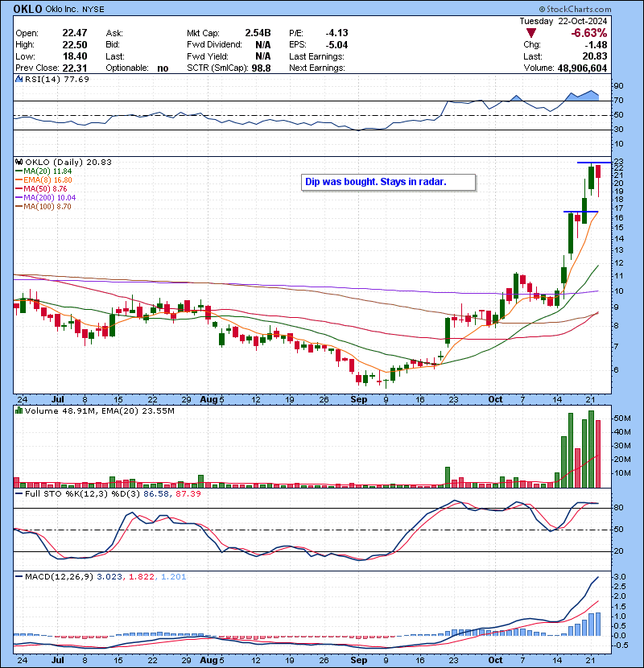Click the Full STO %D value 87.39
Screen dimensions: 644x668
coord(188,494)
